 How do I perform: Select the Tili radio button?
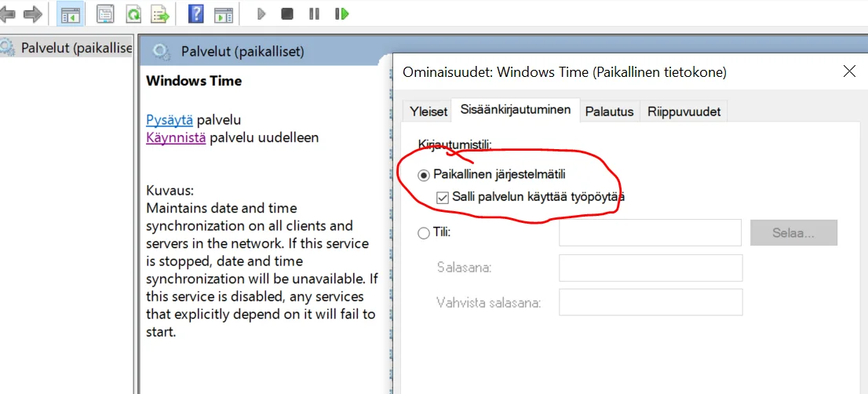pyautogui.click(x=424, y=233)
